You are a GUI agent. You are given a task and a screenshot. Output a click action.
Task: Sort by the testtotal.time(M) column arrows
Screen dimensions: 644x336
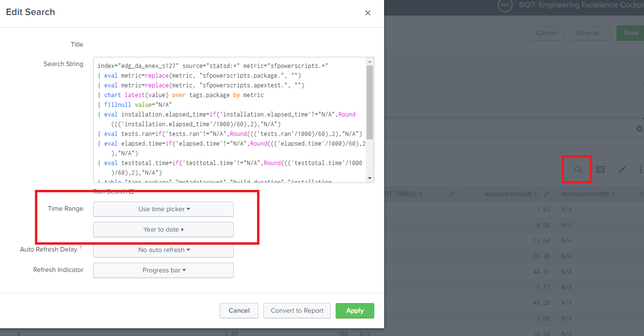click(612, 194)
